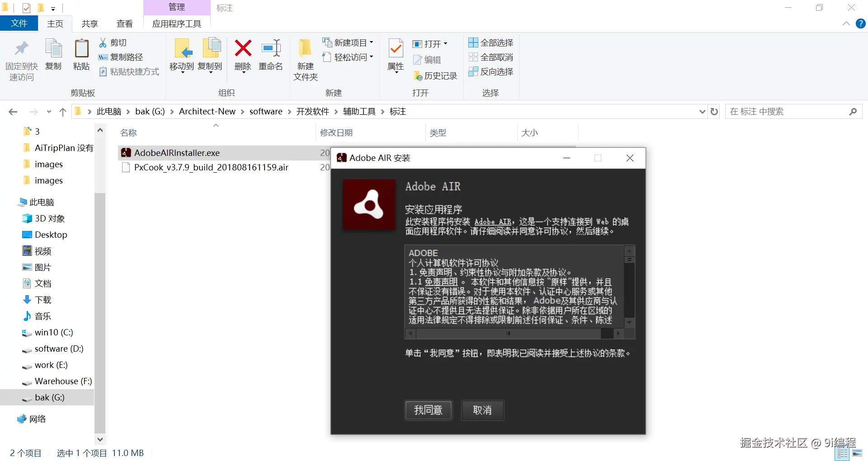868x461 pixels.
Task: Expand address bar history dropdown
Action: coord(702,111)
